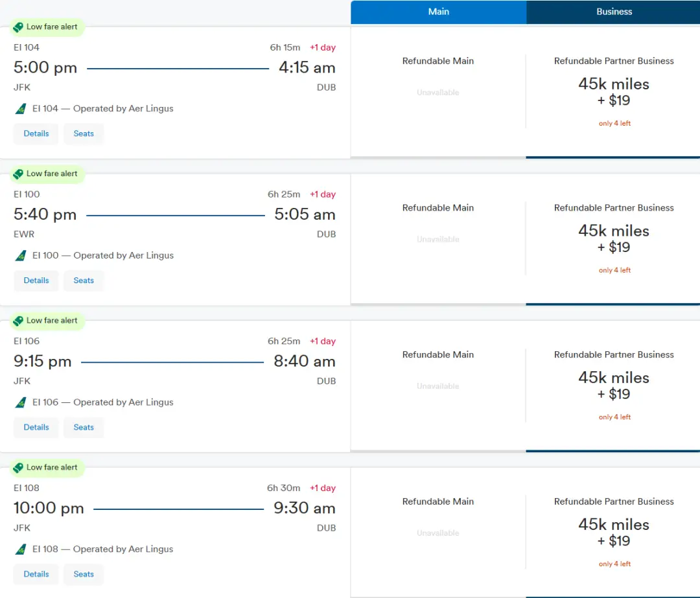Click the Aer Lingus logo for EI 108
This screenshot has height=598, width=700.
[x=21, y=549]
